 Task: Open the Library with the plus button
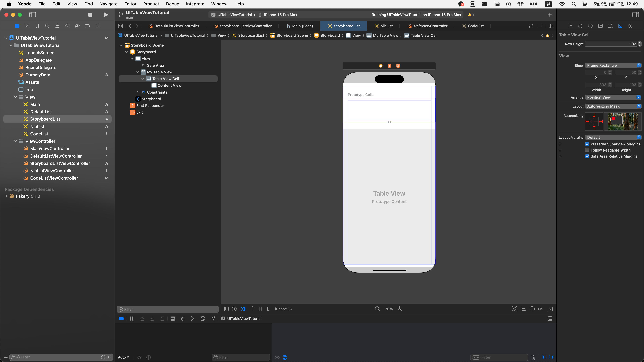550,15
